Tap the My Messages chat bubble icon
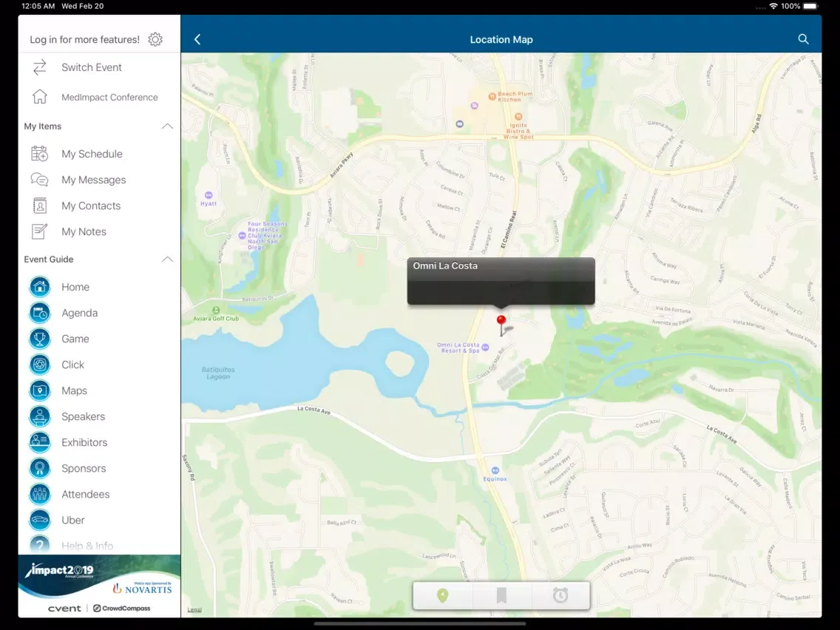Viewport: 840px width, 630px height. pyautogui.click(x=40, y=180)
